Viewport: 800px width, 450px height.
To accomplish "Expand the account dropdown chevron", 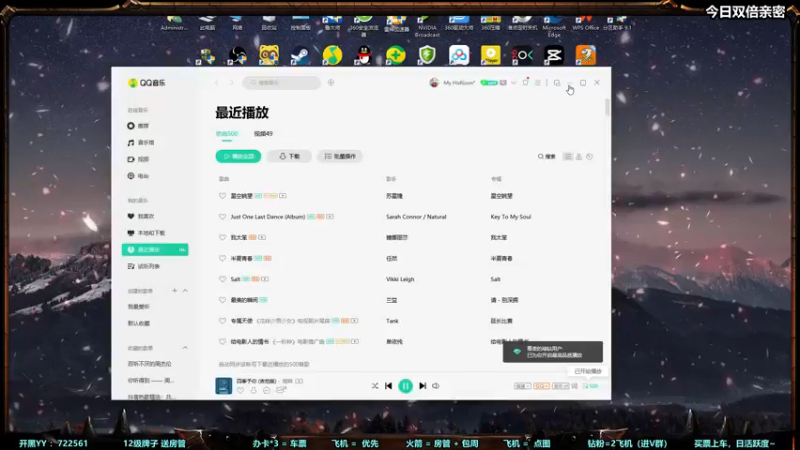I will 514,83.
